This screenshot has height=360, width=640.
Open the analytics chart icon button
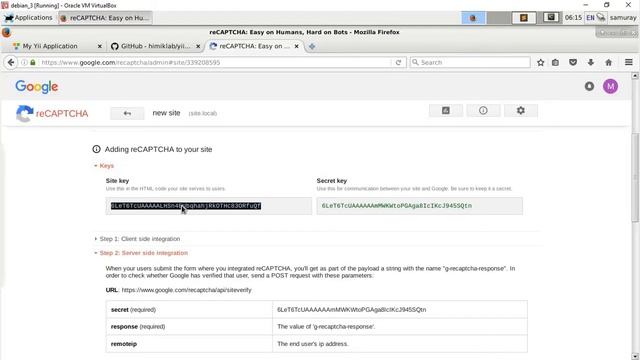[446, 110]
